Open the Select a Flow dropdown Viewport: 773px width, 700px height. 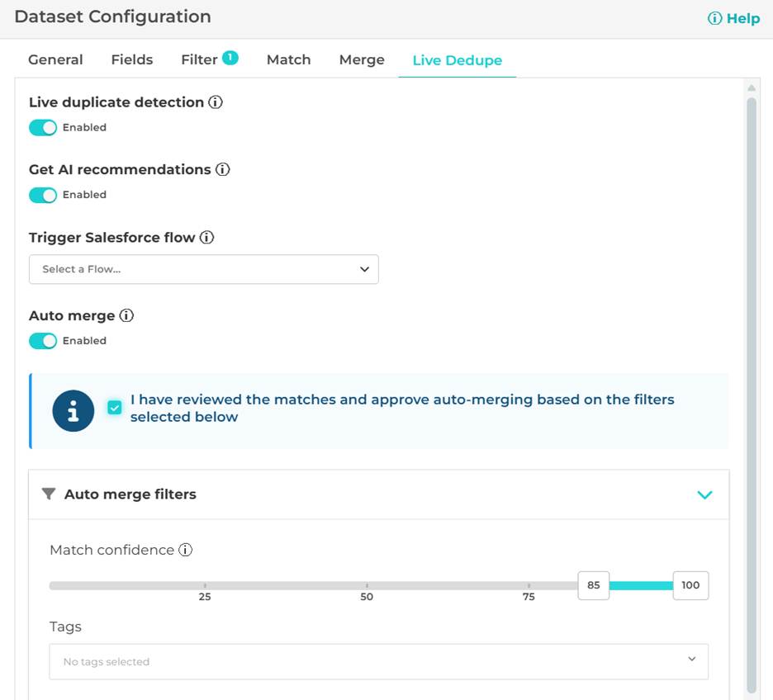coord(203,269)
